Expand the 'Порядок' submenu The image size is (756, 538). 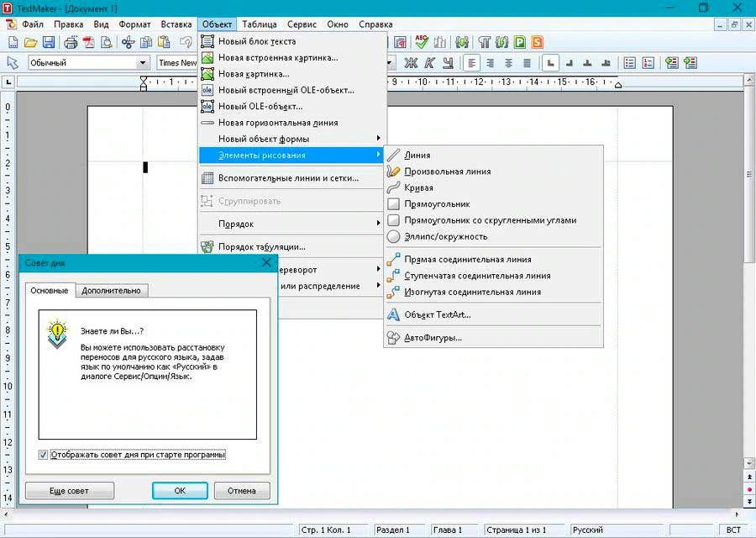tap(291, 224)
